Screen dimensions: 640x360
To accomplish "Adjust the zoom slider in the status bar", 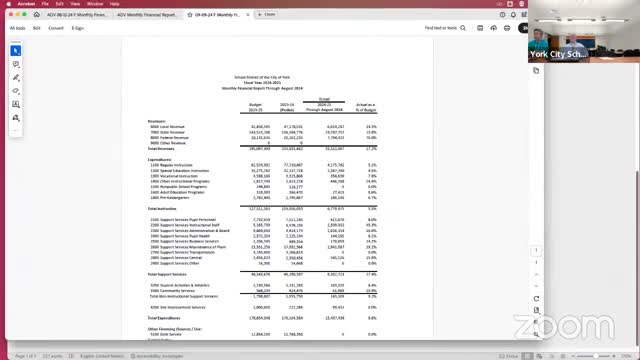I will 595,356.
